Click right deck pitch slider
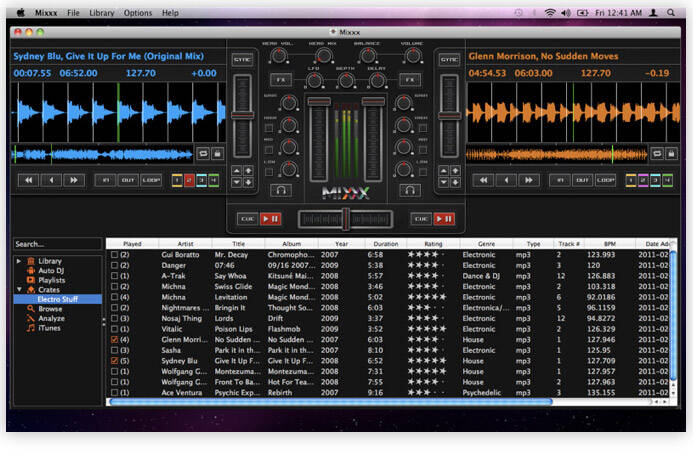The image size is (693, 464). point(449,116)
